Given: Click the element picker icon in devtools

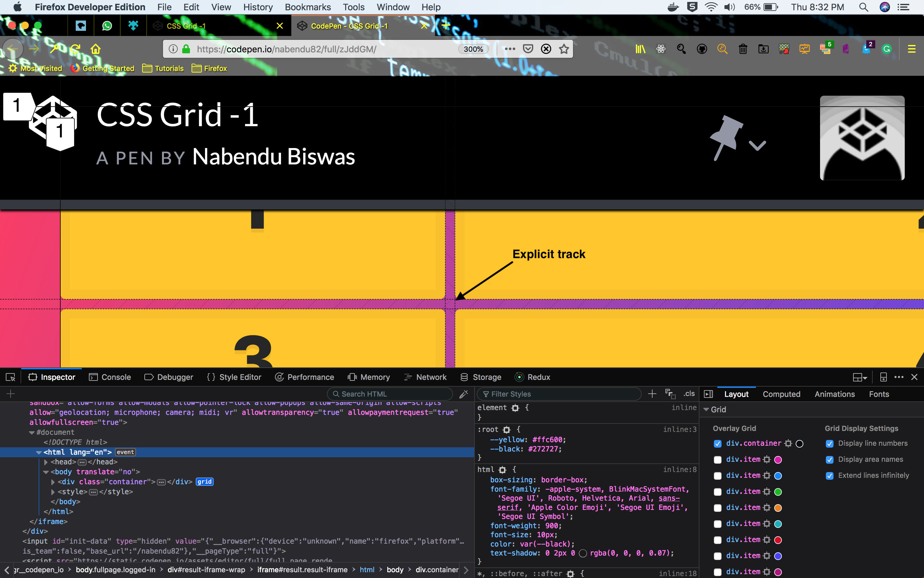Looking at the screenshot, I should tap(10, 377).
